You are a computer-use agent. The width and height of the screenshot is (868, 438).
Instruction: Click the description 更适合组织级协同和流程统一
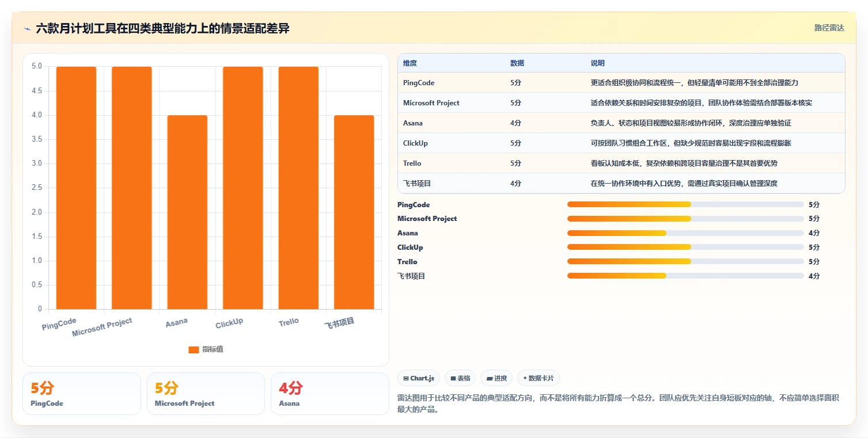click(x=636, y=83)
